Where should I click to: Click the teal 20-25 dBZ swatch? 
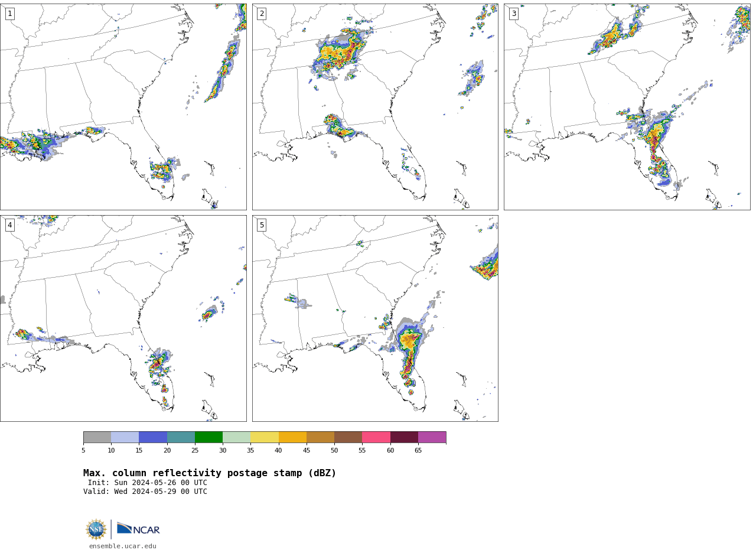181,437
